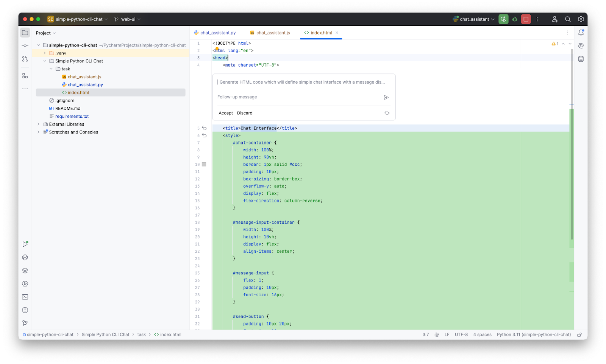Go to next highlighted error arrow
This screenshot has width=606, height=364.
(570, 44)
